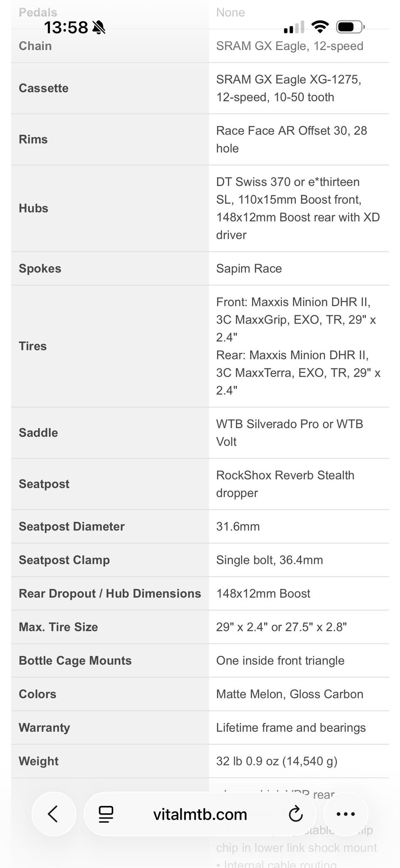Open the three-dots more options button
The width and height of the screenshot is (400, 868).
[345, 814]
